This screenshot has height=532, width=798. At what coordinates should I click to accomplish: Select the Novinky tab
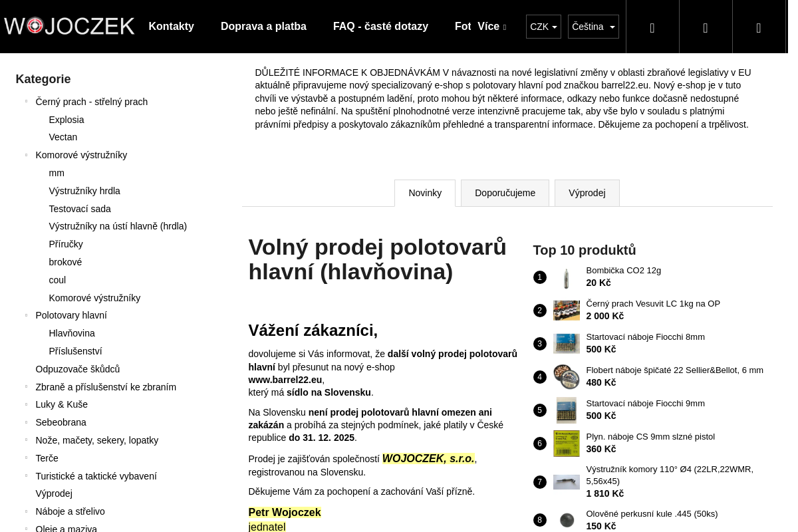coord(425,193)
